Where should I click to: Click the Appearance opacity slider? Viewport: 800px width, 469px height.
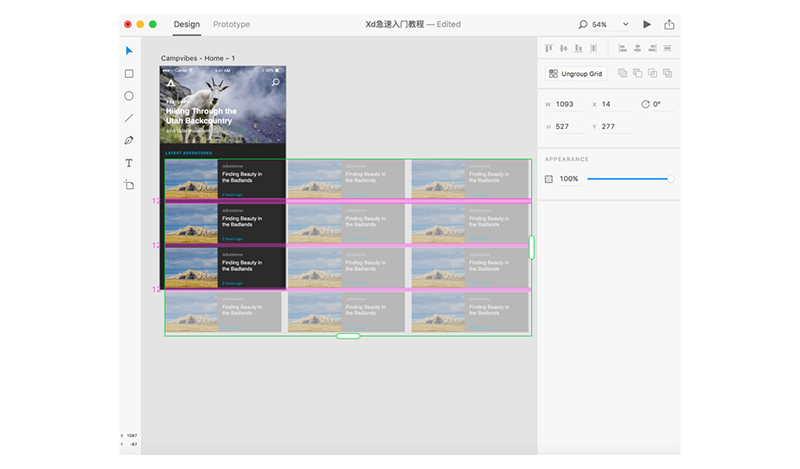pos(628,179)
